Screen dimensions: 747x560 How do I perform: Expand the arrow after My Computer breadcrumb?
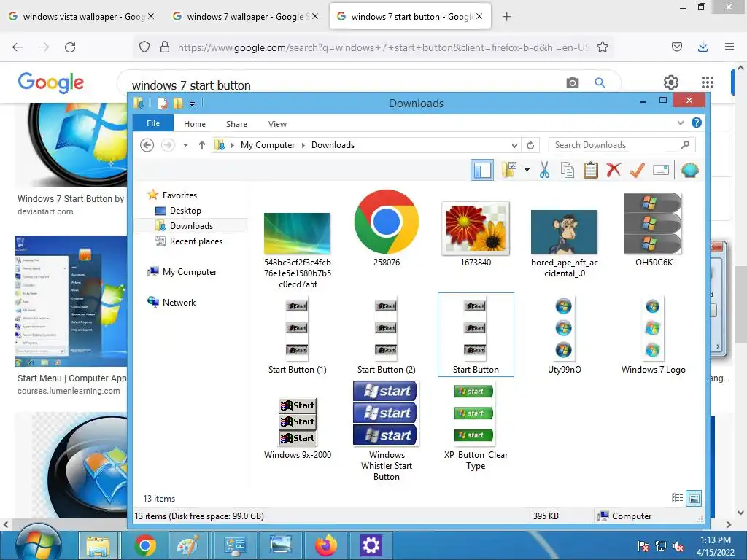tap(303, 145)
